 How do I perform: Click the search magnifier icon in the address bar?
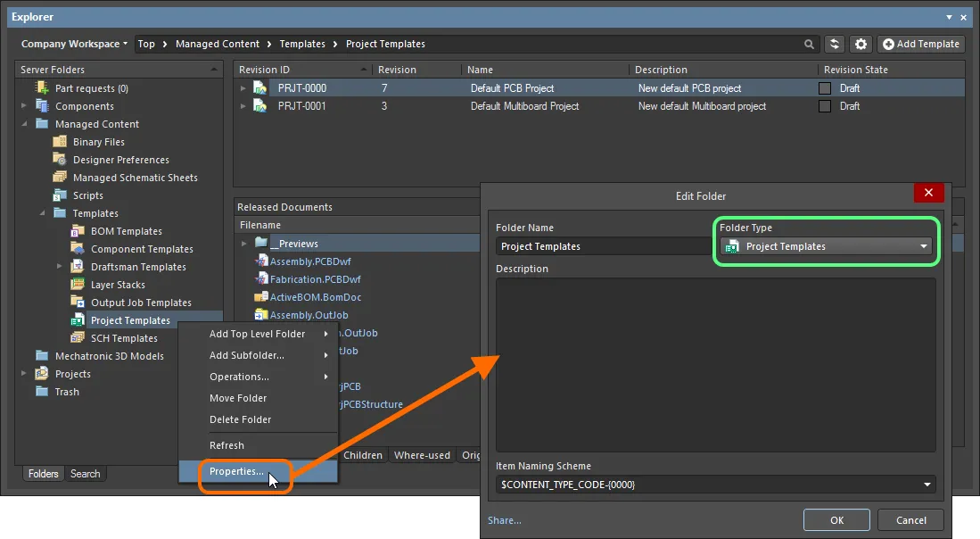[x=810, y=44]
